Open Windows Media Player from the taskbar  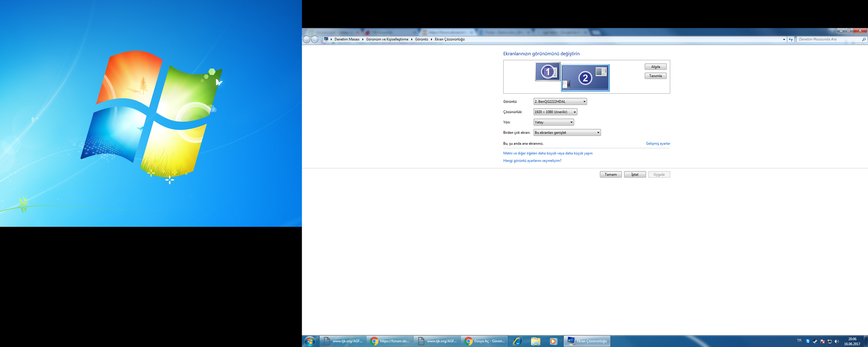click(553, 341)
